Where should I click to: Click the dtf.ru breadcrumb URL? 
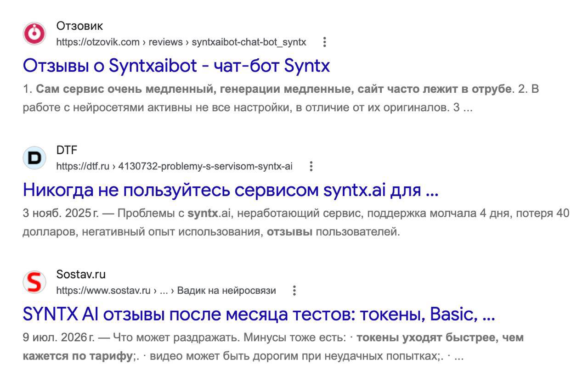[174, 166]
